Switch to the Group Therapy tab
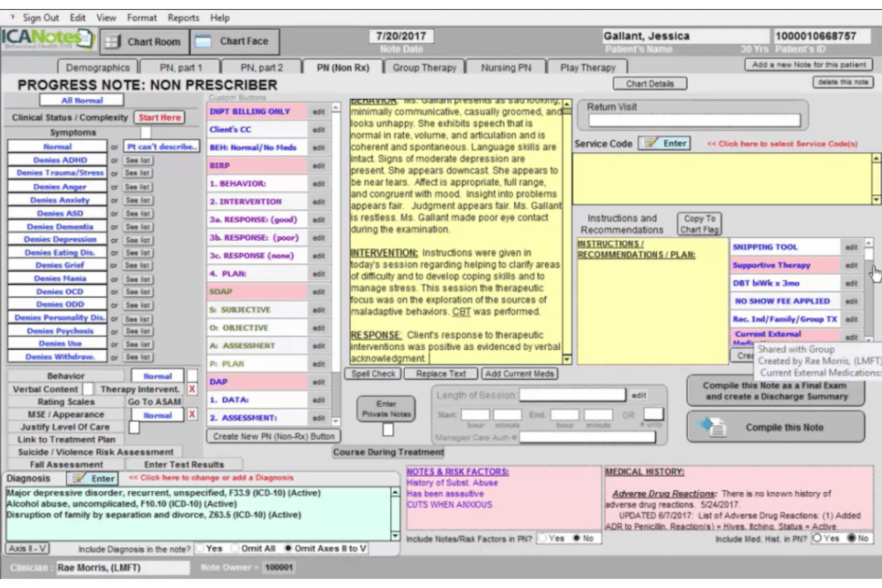The height and width of the screenshot is (588, 882). pos(424,66)
